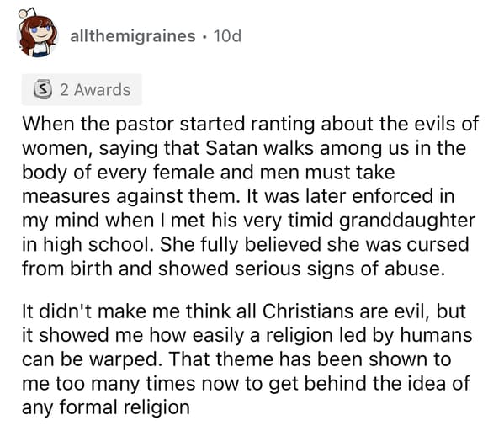Click the silver award coin icon
Viewport: 504px width, 431px height.
pos(43,90)
